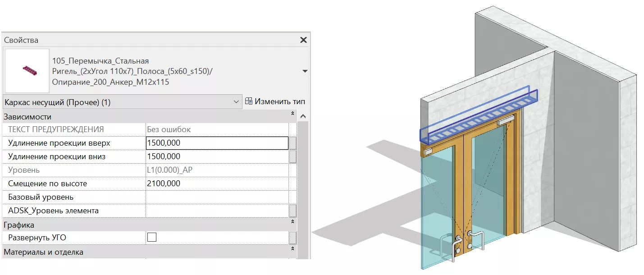This screenshot has height=275, width=644.
Task: Open the type selector dropdown arrow
Action: click(305, 71)
